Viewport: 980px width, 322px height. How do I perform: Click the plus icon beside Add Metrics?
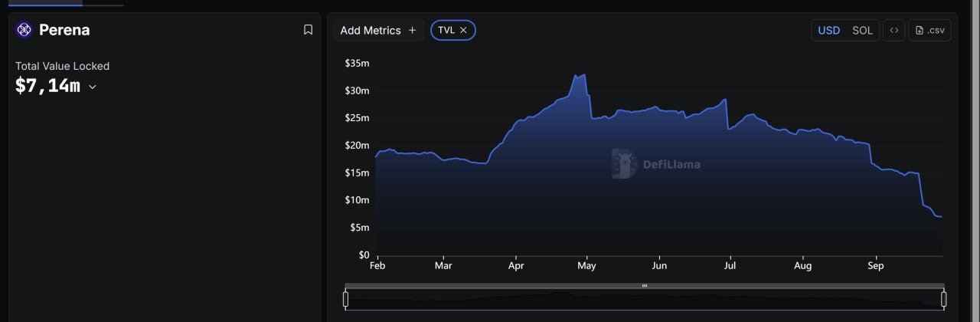point(412,31)
